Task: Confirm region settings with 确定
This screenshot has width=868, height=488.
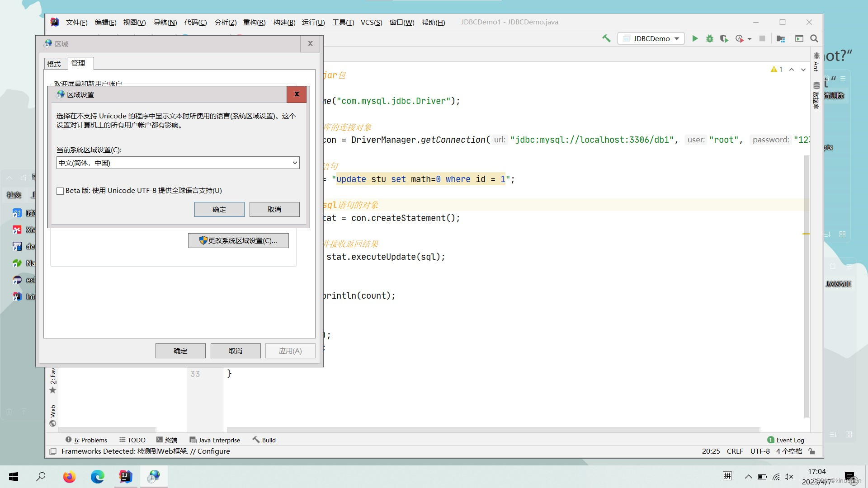Action: (219, 209)
